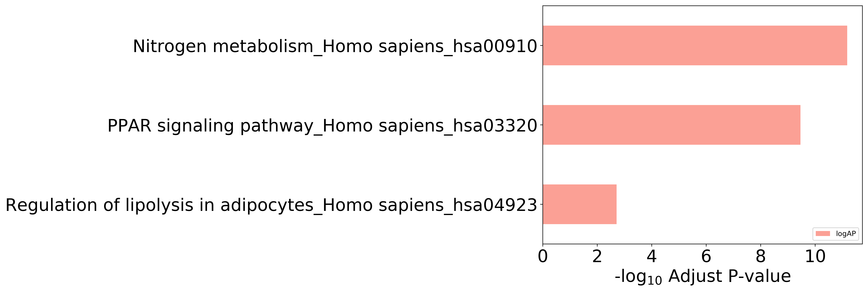Click the logAP legend text
Viewport: 868px width, 291px height.
(x=846, y=234)
